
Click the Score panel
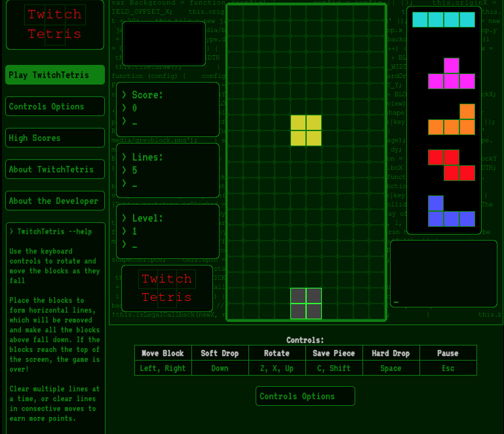pos(168,109)
